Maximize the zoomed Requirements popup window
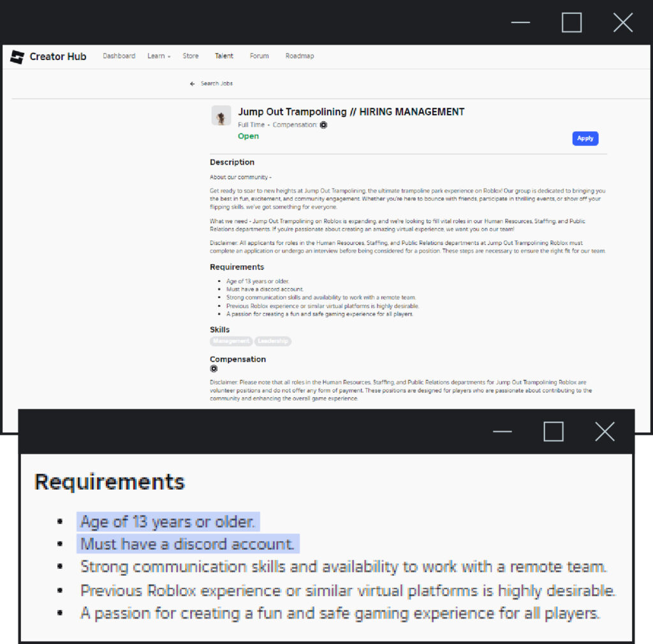The image size is (653, 644). [x=554, y=432]
